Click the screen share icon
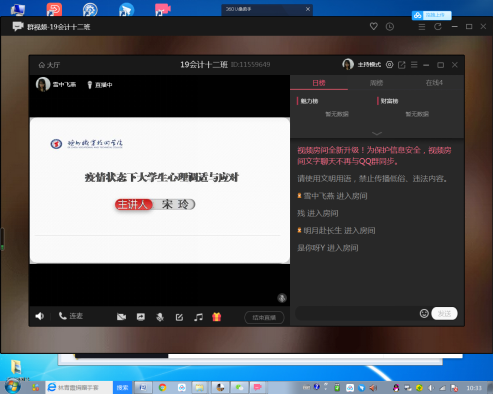Screen dimensions: 493x395 tap(141, 317)
